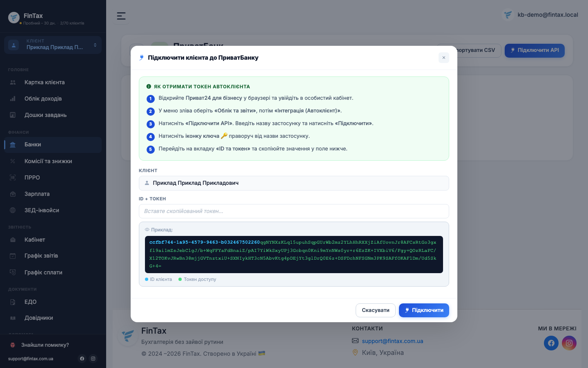Close the ПриватБанк connection dialog
Screen dimensions: 588x368
click(x=443, y=58)
